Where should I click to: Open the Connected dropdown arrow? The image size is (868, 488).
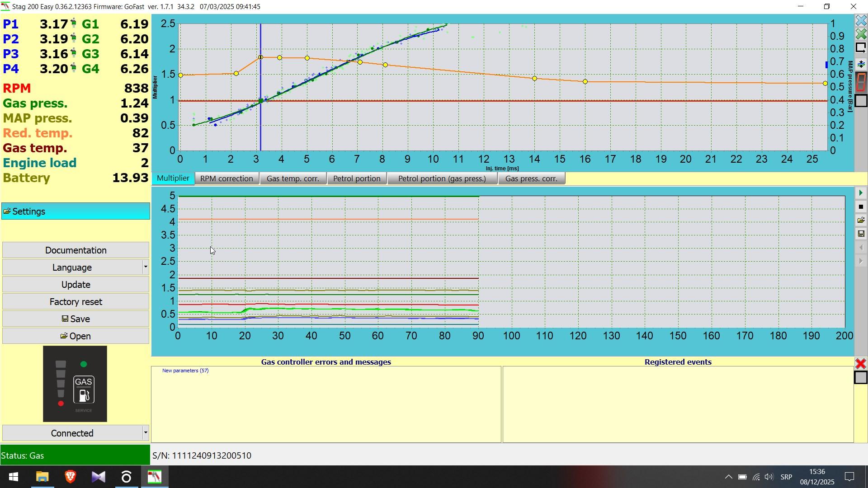[x=145, y=433]
